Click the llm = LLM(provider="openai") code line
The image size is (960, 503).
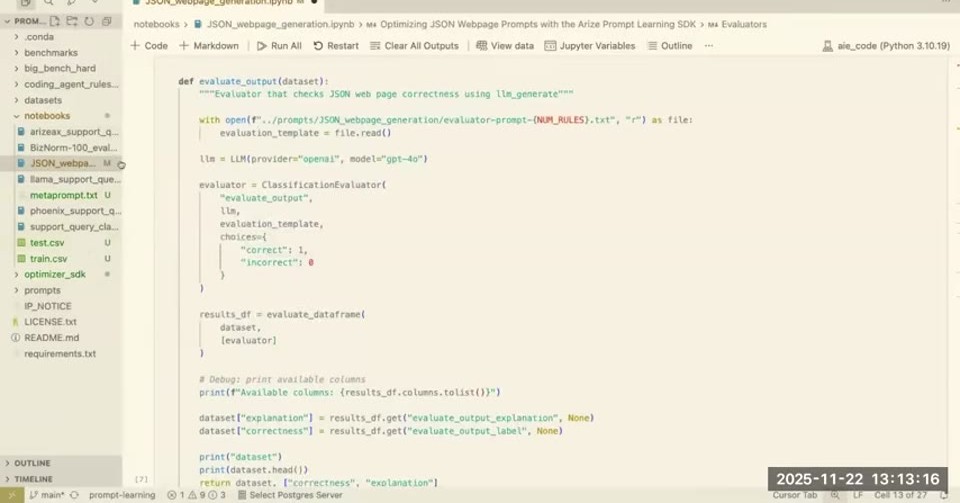[x=313, y=159]
